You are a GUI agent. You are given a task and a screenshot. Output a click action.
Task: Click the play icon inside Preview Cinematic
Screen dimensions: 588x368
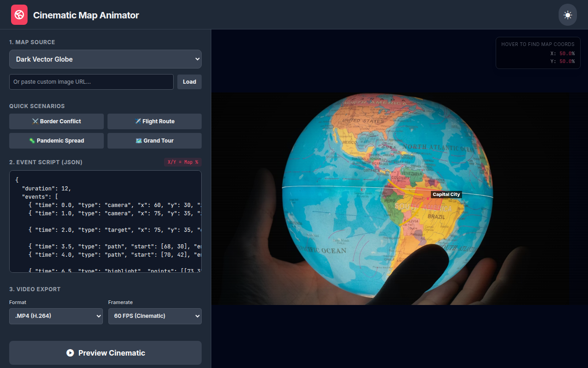click(x=70, y=353)
